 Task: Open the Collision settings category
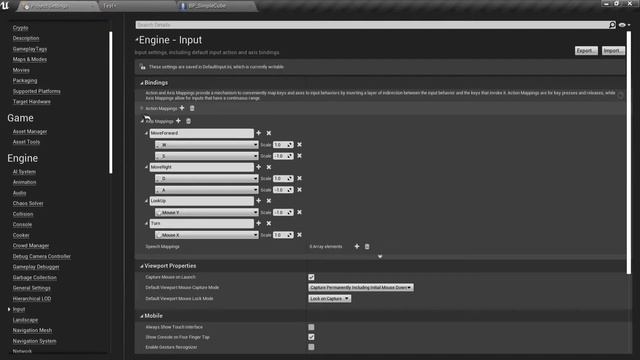coord(23,214)
